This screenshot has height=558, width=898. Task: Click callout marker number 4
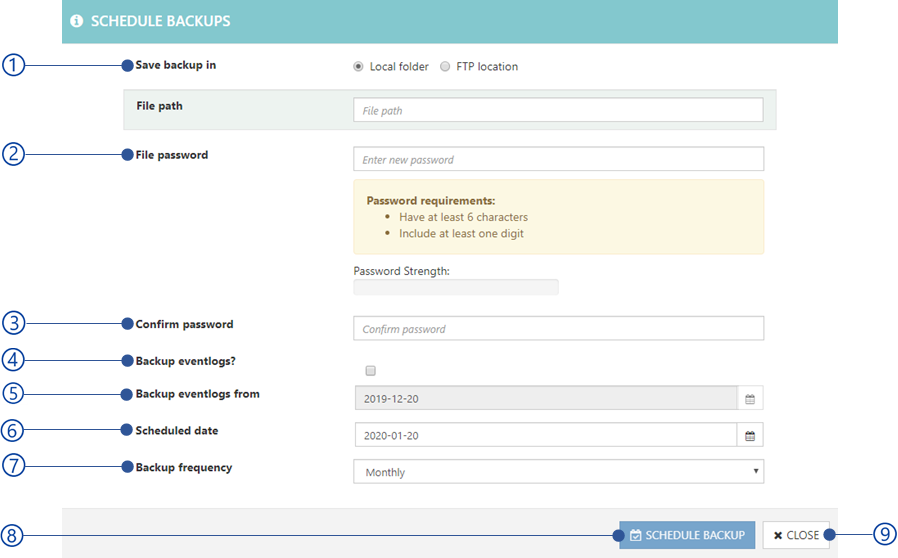[13, 360]
